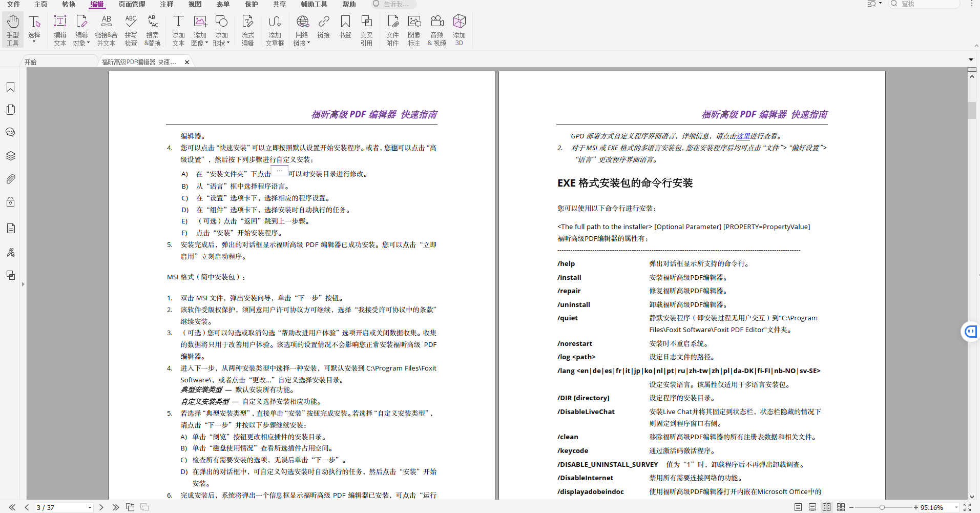
Task: Go to the next page
Action: point(101,507)
